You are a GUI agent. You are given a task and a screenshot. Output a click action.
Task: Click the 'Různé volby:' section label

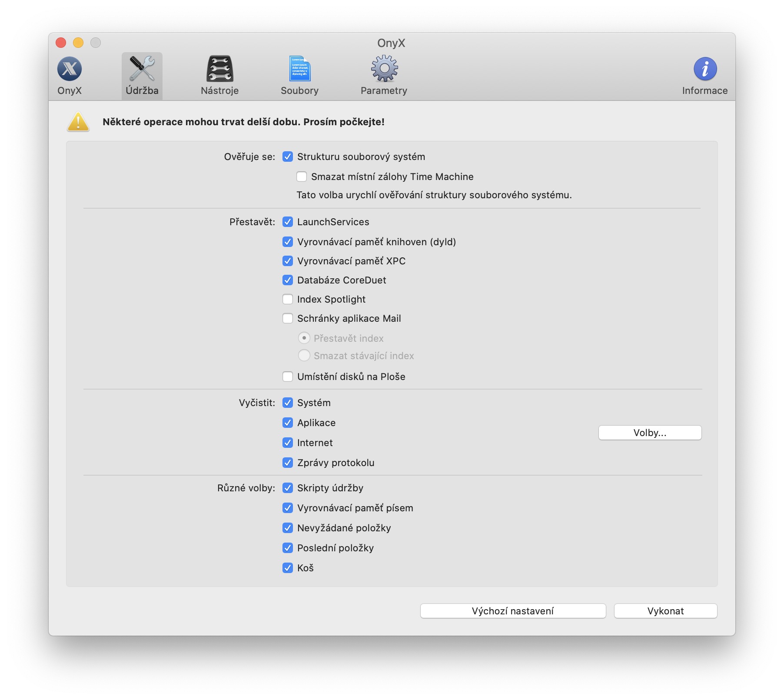pyautogui.click(x=246, y=488)
